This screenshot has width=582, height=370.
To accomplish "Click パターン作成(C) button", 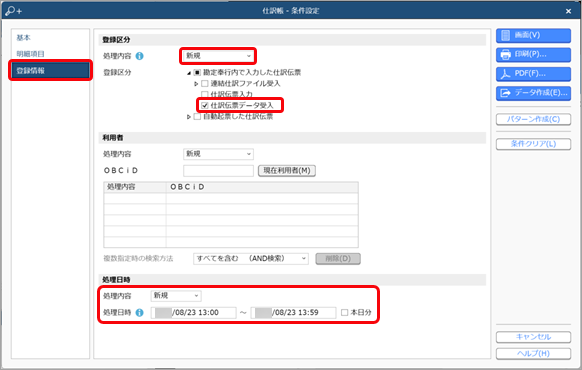I will pyautogui.click(x=533, y=119).
